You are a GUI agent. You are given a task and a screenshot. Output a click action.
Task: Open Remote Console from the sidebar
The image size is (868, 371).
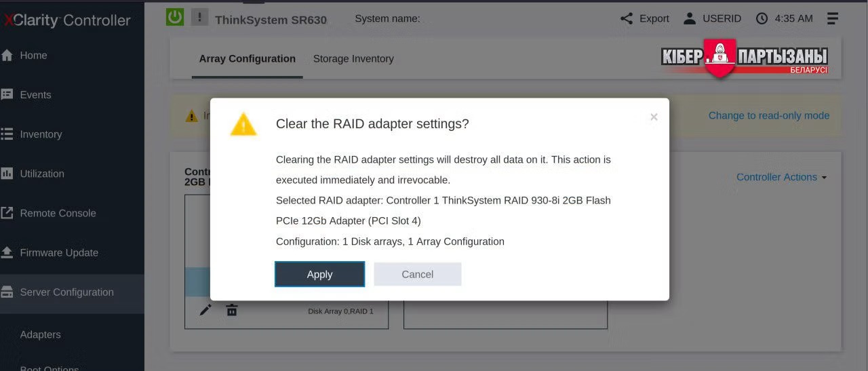click(58, 213)
